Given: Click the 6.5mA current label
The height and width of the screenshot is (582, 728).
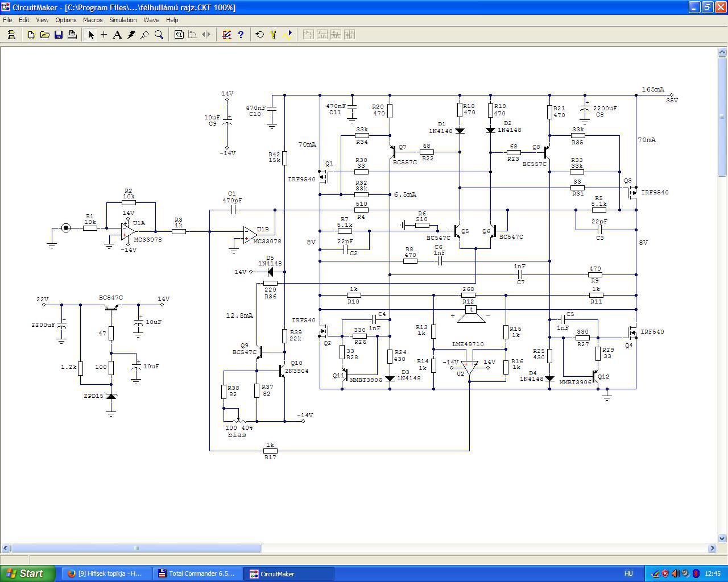Looking at the screenshot, I should coord(405,194).
